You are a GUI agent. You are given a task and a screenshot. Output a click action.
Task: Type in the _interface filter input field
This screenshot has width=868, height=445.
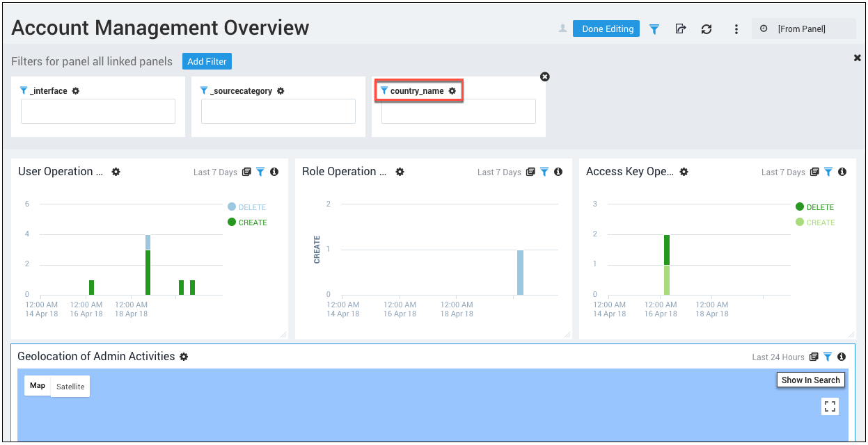[98, 111]
